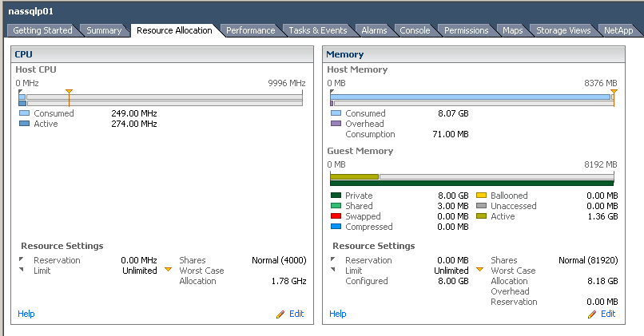Image resolution: width=644 pixels, height=336 pixels.
Task: Click the 8376 MB host memory label
Action: pyautogui.click(x=601, y=83)
